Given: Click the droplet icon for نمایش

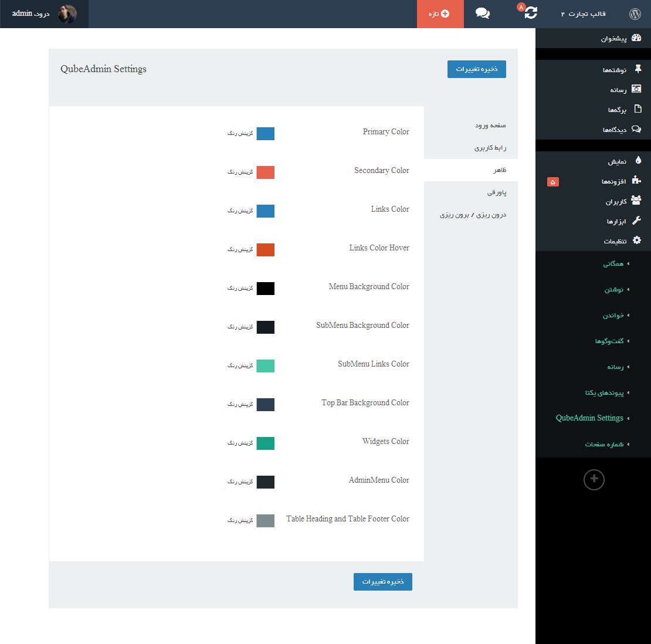Looking at the screenshot, I should click(639, 160).
